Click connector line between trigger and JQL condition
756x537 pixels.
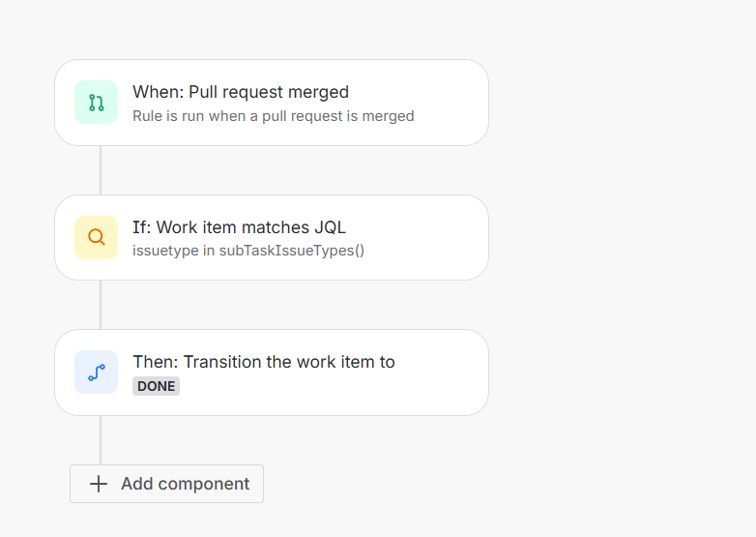pyautogui.click(x=101, y=170)
